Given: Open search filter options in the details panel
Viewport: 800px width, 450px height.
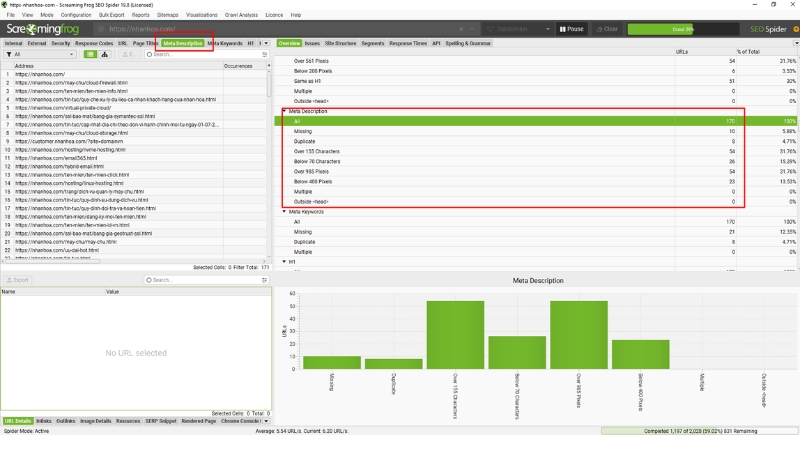Looking at the screenshot, I should (264, 280).
